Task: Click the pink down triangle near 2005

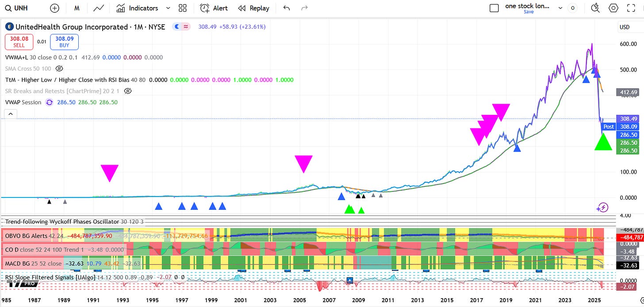Action: tap(303, 164)
